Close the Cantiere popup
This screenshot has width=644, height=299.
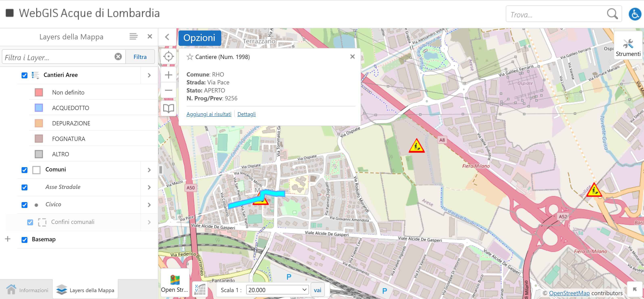click(353, 57)
